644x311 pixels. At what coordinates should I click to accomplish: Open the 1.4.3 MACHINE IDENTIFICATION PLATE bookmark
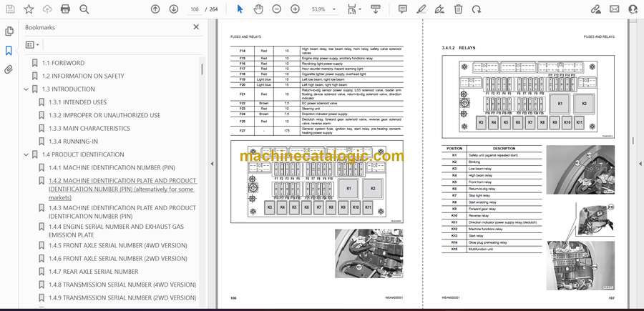(x=122, y=212)
